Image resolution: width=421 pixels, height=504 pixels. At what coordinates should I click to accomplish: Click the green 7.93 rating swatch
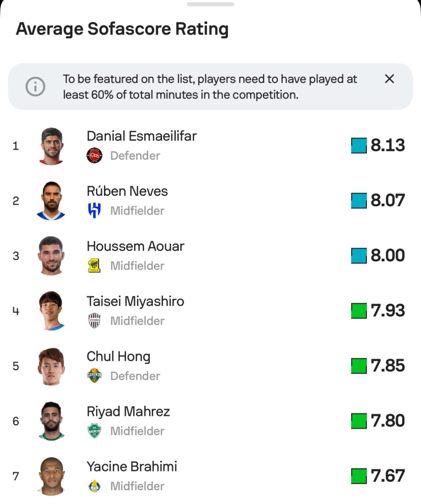[x=359, y=311]
